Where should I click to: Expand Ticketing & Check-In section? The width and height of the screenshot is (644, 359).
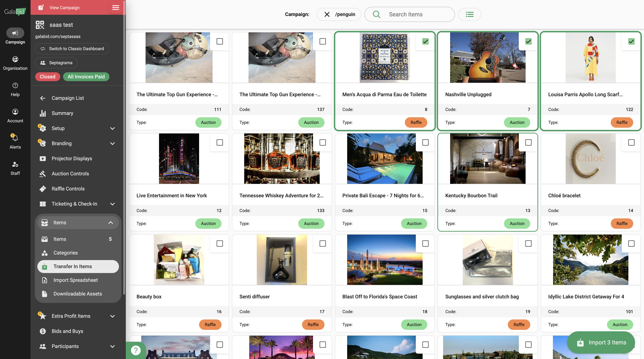(x=112, y=204)
